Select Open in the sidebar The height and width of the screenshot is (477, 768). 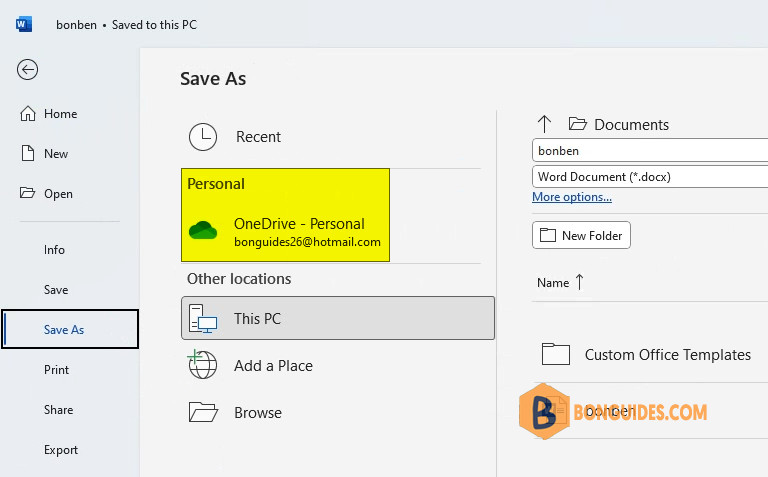pyautogui.click(x=58, y=194)
